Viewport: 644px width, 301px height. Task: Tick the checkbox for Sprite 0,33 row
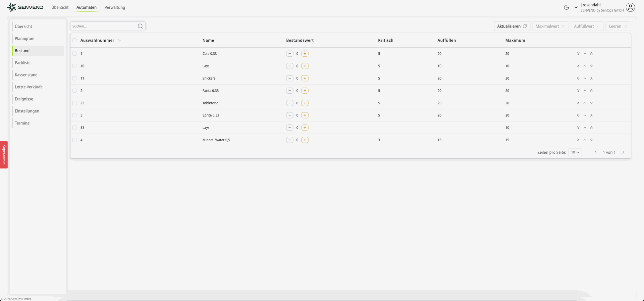click(x=74, y=115)
